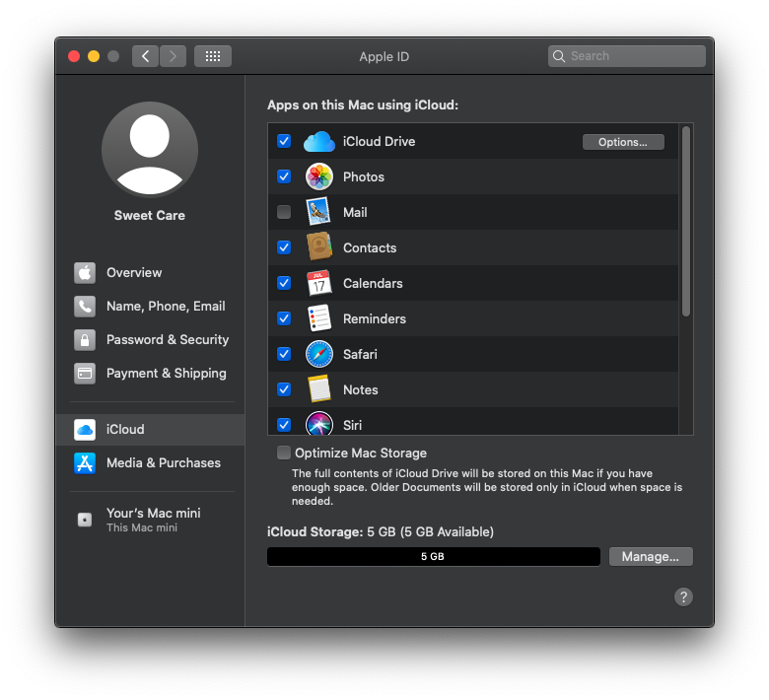Click the Contacts book icon
This screenshot has width=769, height=700.
coord(318,247)
